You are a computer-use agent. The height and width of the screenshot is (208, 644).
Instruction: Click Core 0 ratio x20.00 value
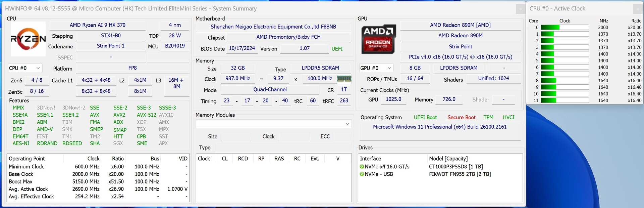(634, 28)
